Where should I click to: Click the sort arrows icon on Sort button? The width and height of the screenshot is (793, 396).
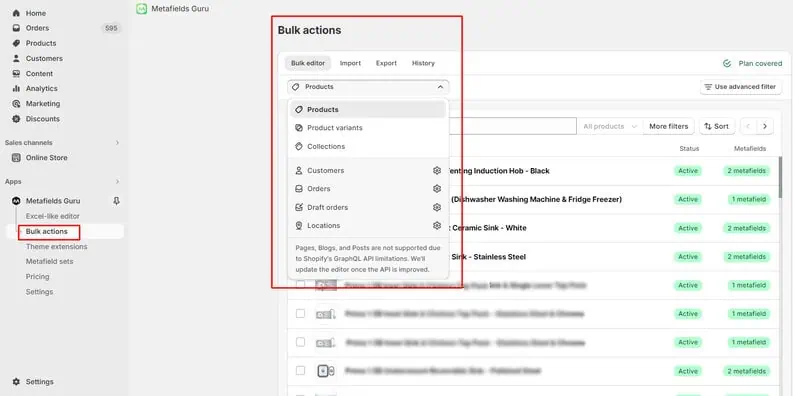tap(708, 126)
